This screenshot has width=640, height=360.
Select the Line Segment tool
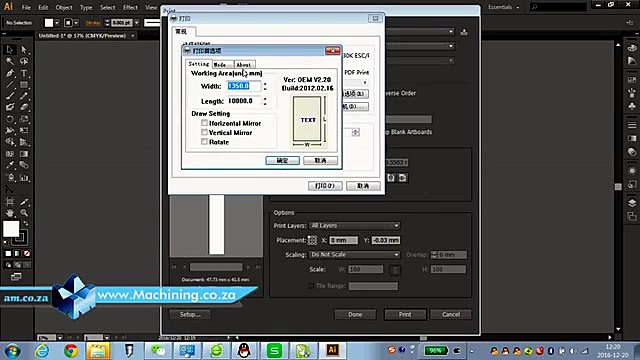(x=9, y=85)
